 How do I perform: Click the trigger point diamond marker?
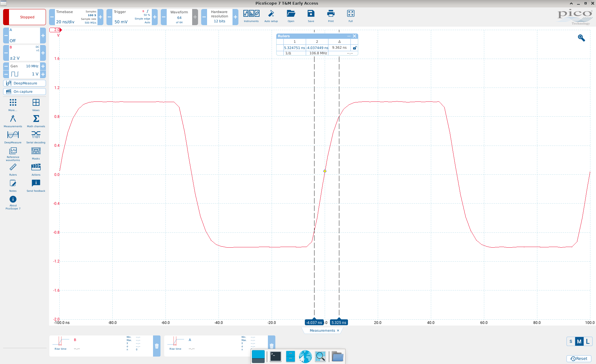[x=325, y=171]
